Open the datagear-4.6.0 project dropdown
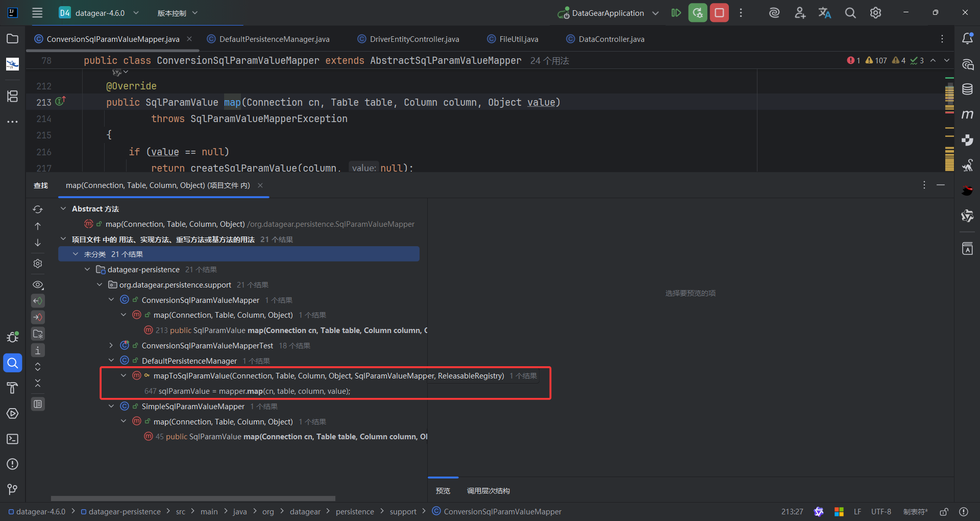Screen dimensions: 980x521 coord(99,13)
